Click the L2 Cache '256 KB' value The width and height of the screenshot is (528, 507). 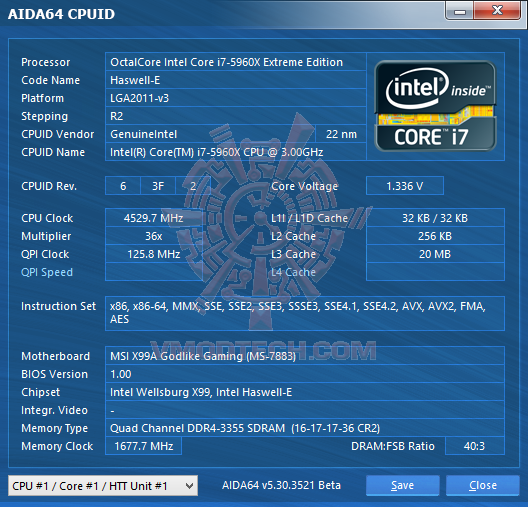435,236
